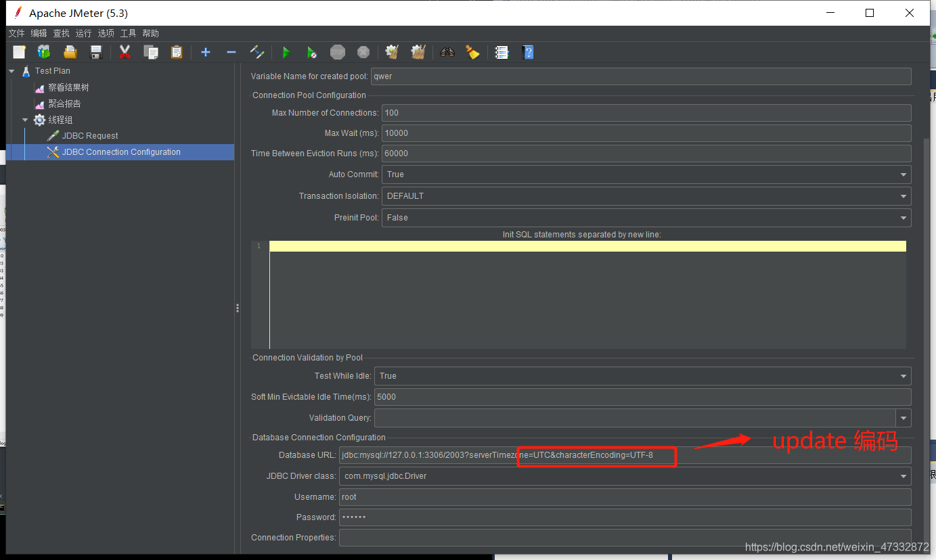Viewport: 936px width, 560px height.
Task: Clear results with gear-broom icon
Action: 392,52
